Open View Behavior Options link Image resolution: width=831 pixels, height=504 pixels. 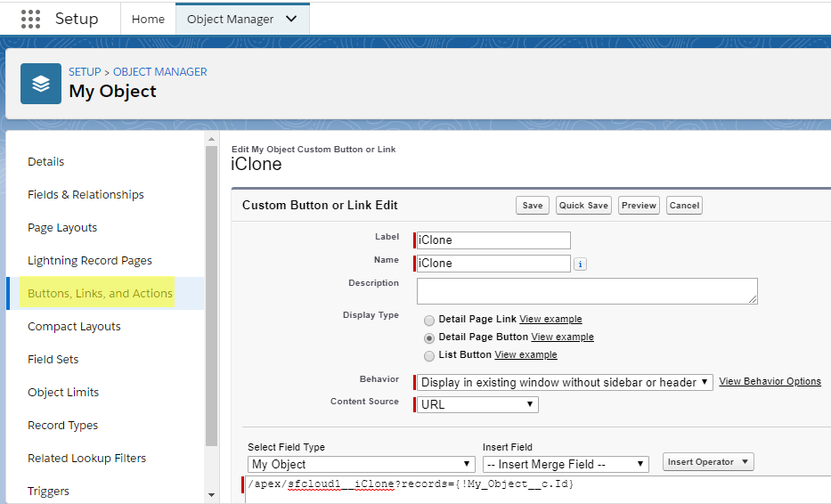[770, 382]
